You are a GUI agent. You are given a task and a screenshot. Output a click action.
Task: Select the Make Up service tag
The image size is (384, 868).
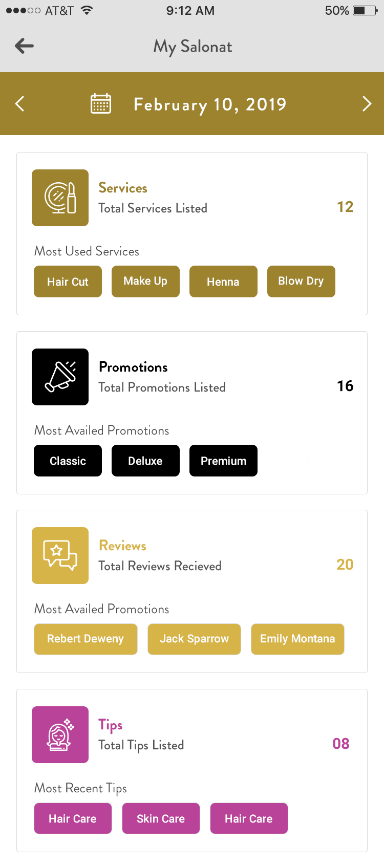pyautogui.click(x=145, y=281)
